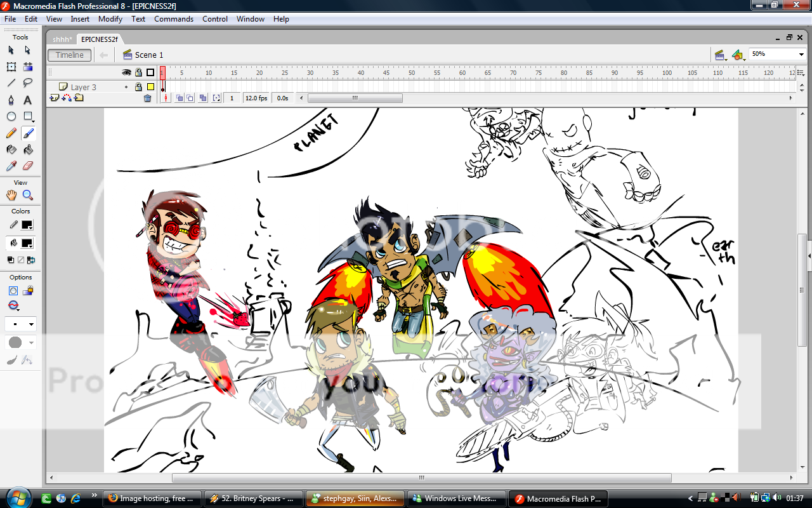This screenshot has height=508, width=812.
Task: Open the Modify menu
Action: tap(110, 19)
